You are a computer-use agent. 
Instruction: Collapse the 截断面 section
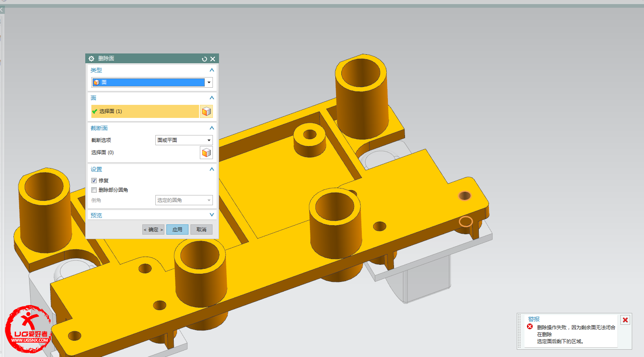coord(212,128)
